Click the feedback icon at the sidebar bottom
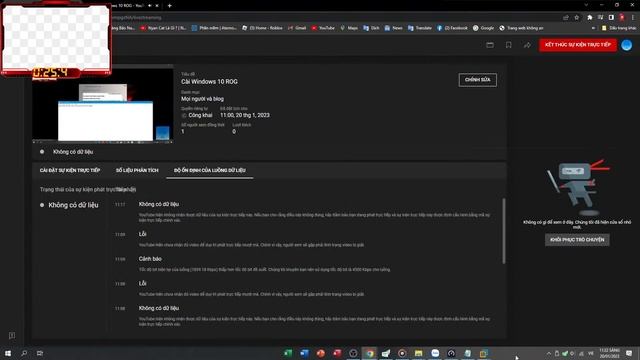 click(x=12, y=336)
